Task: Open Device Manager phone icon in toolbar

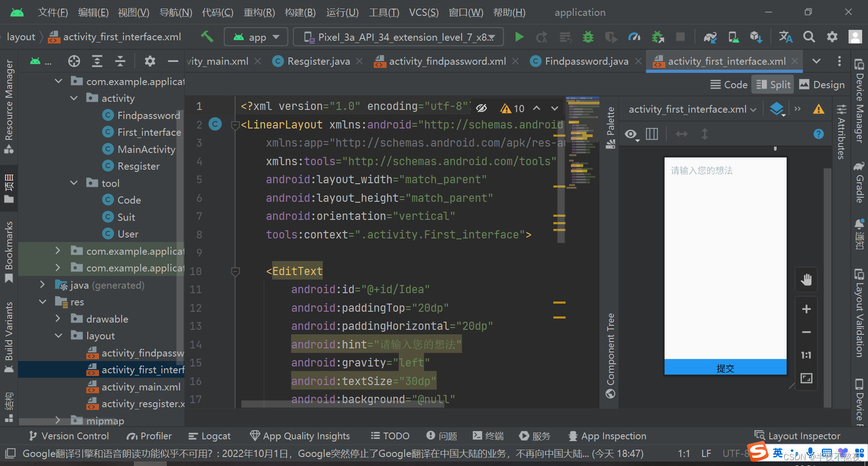Action: point(733,37)
